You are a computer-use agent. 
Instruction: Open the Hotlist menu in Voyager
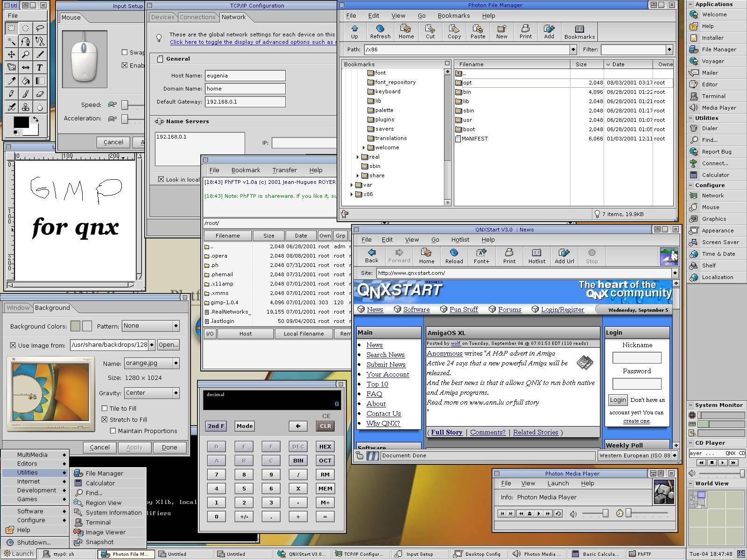(x=460, y=239)
